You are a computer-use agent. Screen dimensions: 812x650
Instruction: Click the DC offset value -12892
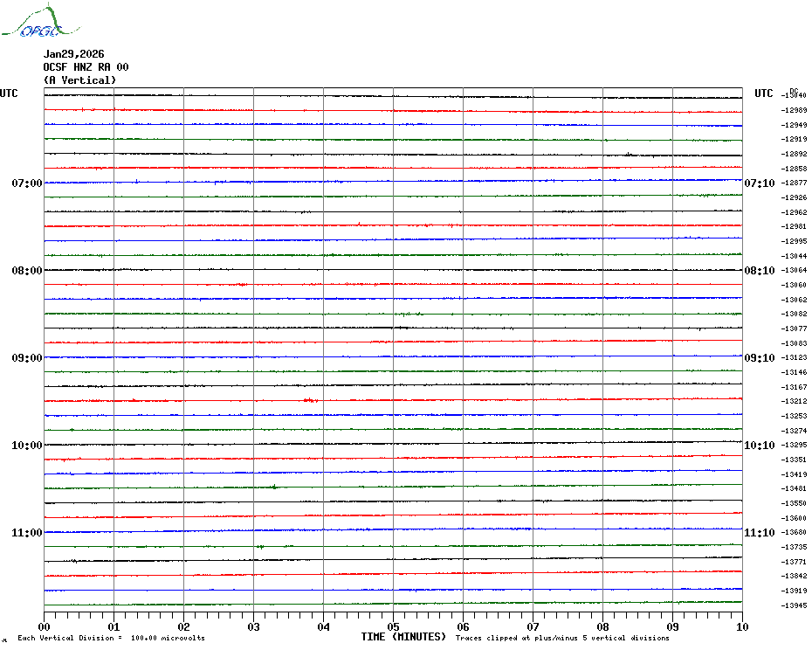794,154
